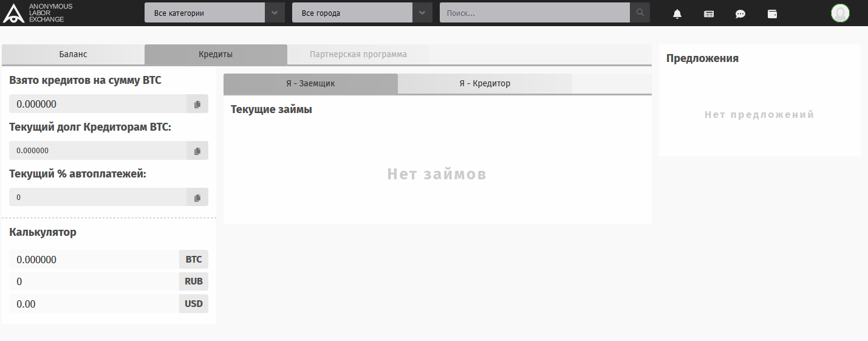Image resolution: width=868 pixels, height=341 pixels.
Task: Select the "Я - Заемщик" tab
Action: [310, 83]
